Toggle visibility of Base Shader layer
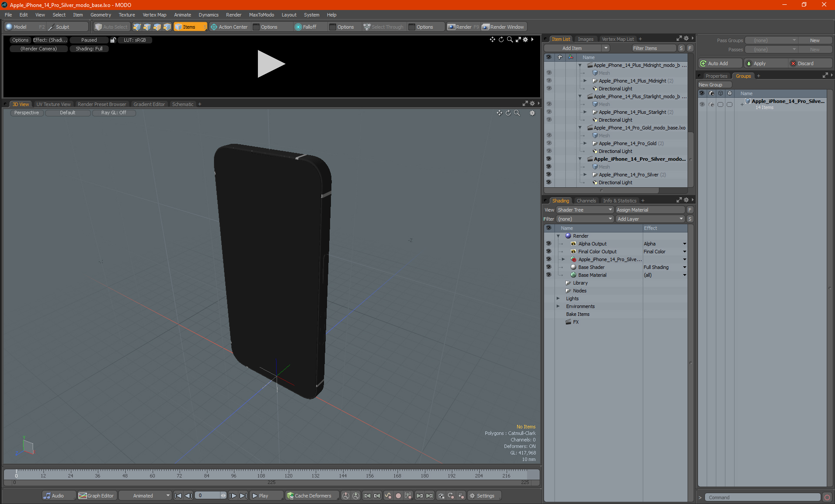This screenshot has height=504, width=835. point(549,267)
